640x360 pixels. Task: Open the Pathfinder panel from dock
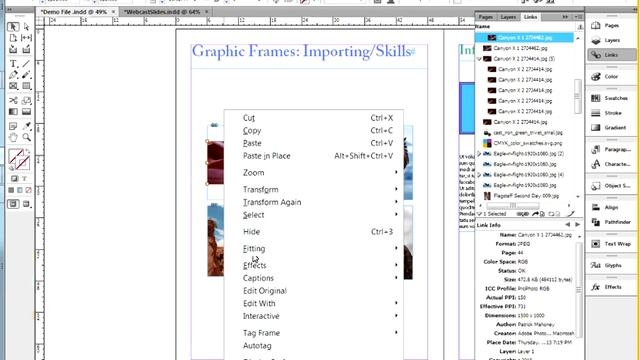[x=611, y=222]
